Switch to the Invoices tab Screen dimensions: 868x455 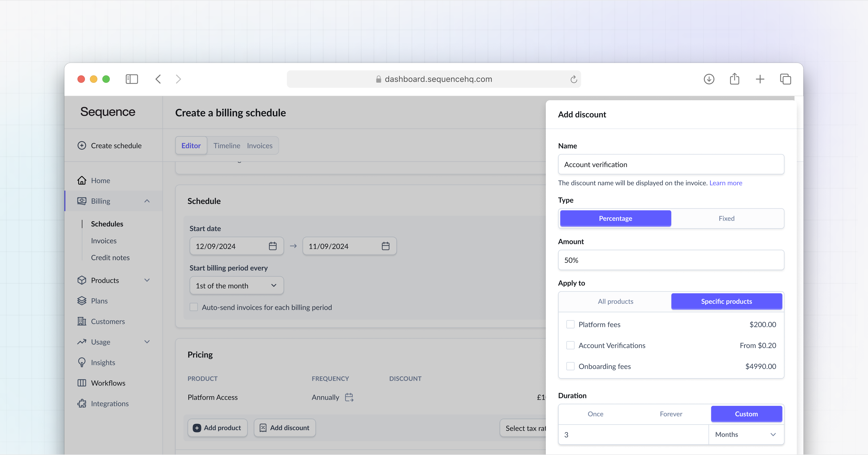pyautogui.click(x=260, y=145)
